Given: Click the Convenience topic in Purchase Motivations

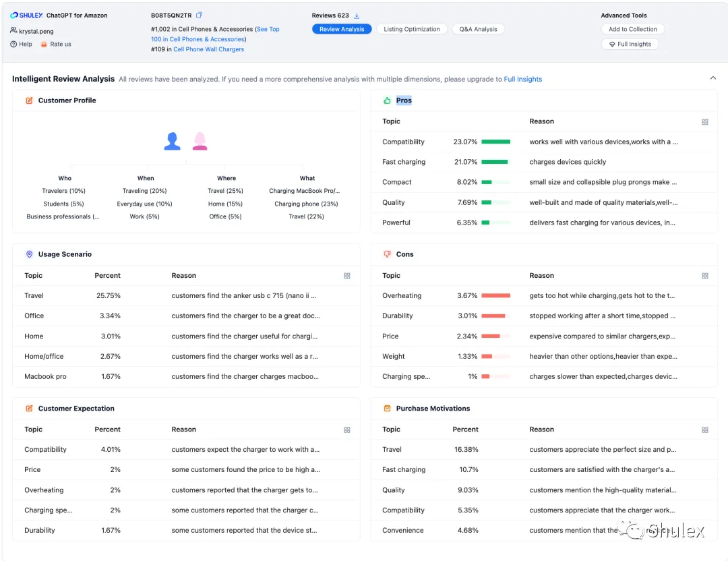Looking at the screenshot, I should coord(402,531).
